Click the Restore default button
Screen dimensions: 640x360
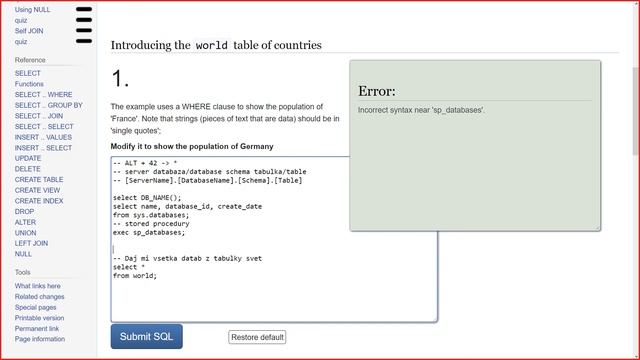257,337
